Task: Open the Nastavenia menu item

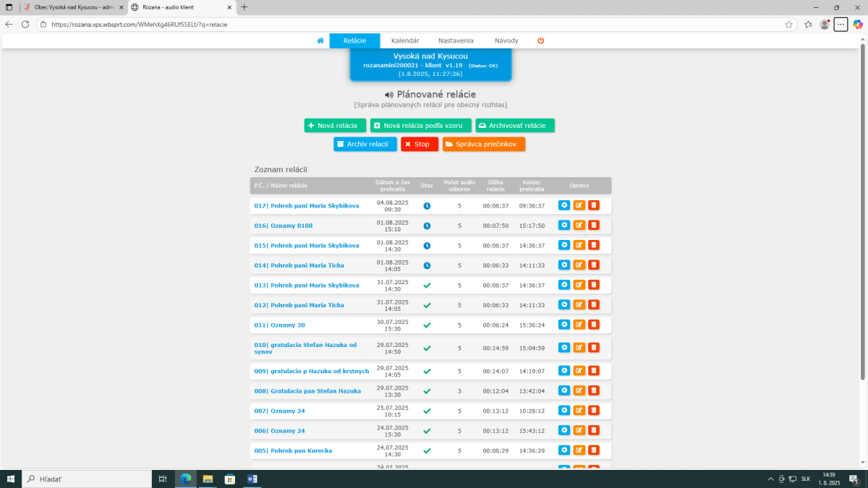Action: click(x=456, y=40)
